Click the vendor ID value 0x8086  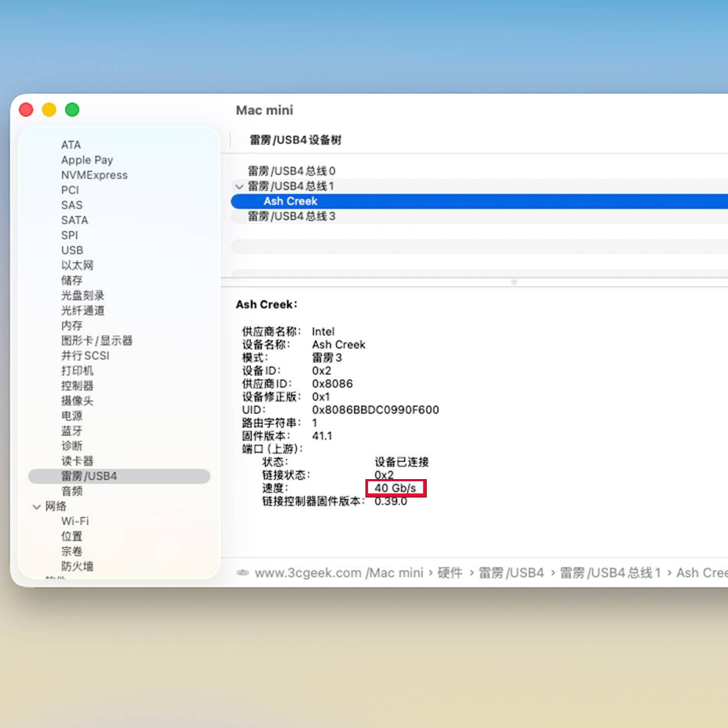332,384
